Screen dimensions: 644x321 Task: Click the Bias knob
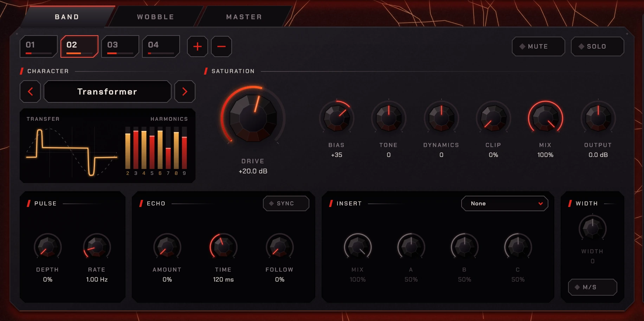point(337,117)
